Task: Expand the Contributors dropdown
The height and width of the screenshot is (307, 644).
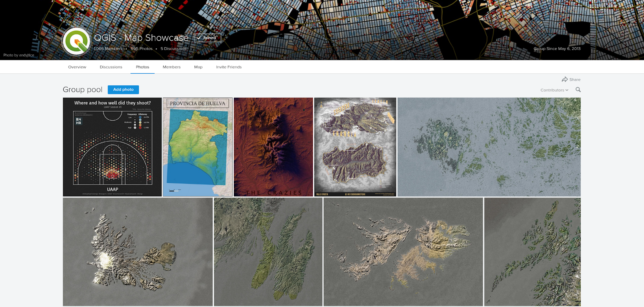Action: (554, 90)
